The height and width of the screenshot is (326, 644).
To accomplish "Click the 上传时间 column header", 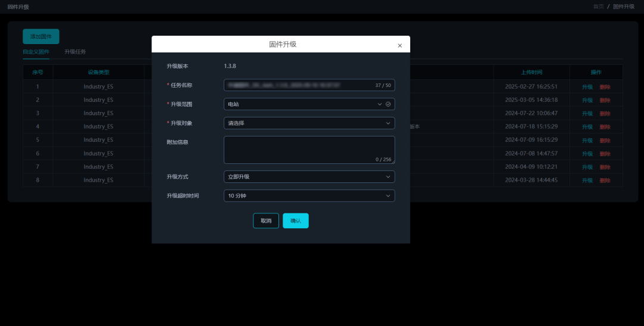I will coord(531,72).
